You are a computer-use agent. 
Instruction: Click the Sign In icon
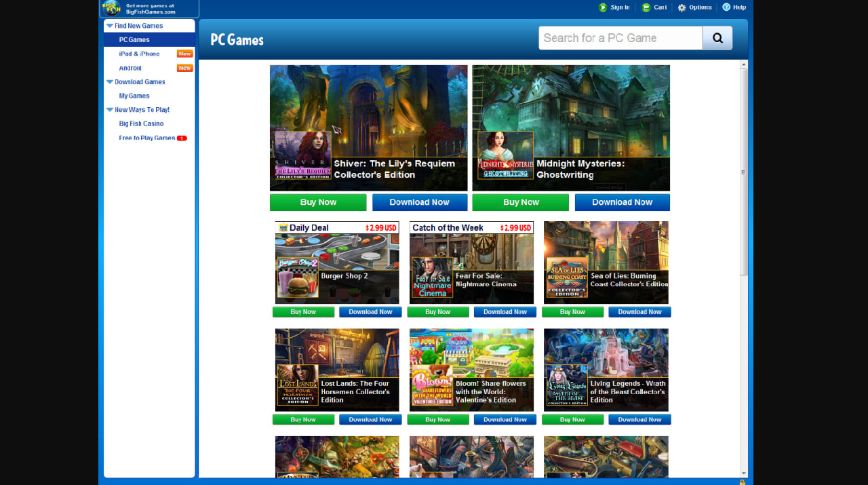pyautogui.click(x=603, y=7)
